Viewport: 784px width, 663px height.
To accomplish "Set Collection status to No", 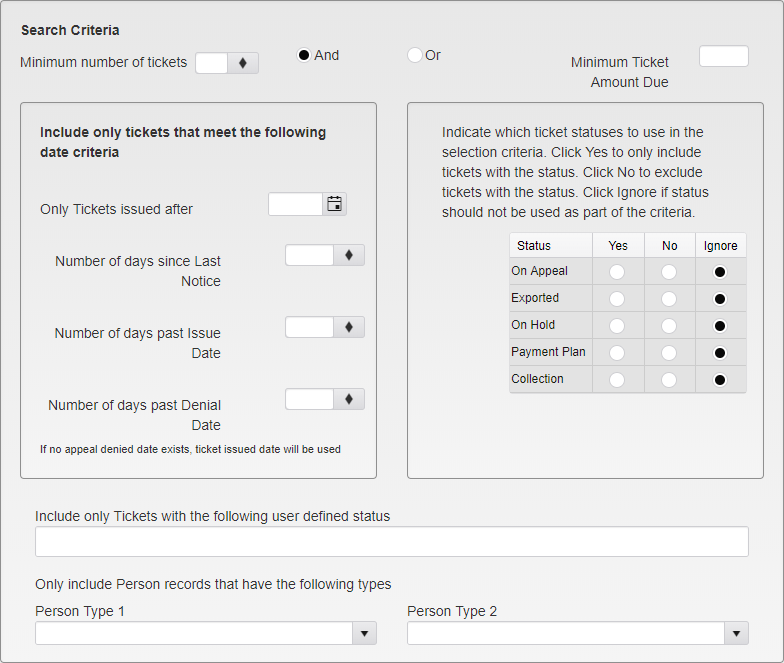I will point(669,380).
